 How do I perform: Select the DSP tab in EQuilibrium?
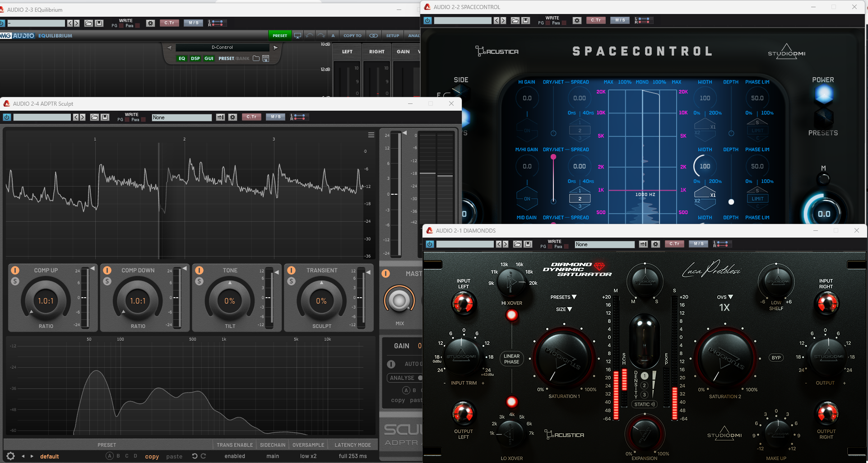[195, 58]
